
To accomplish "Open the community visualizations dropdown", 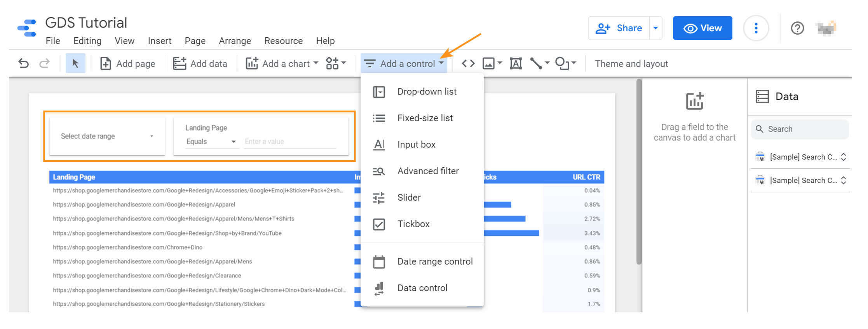I will (x=336, y=63).
